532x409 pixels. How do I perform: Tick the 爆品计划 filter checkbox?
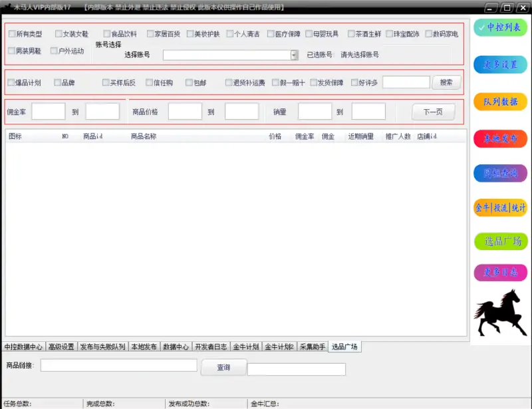(x=11, y=83)
